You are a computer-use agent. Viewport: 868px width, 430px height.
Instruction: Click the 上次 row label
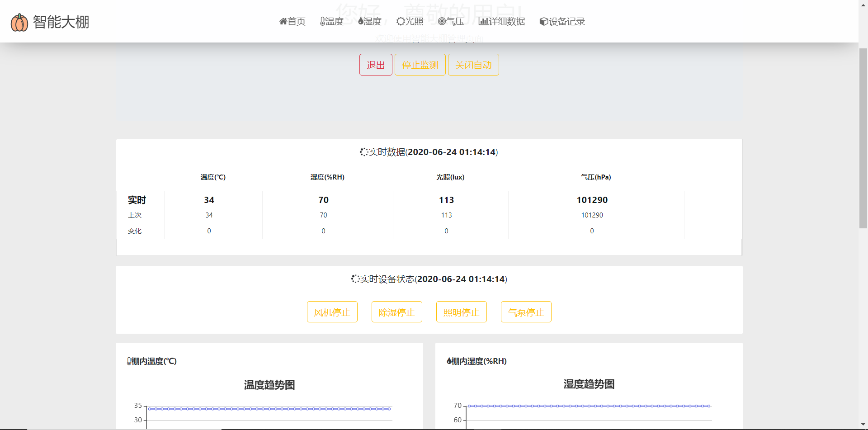tap(135, 215)
